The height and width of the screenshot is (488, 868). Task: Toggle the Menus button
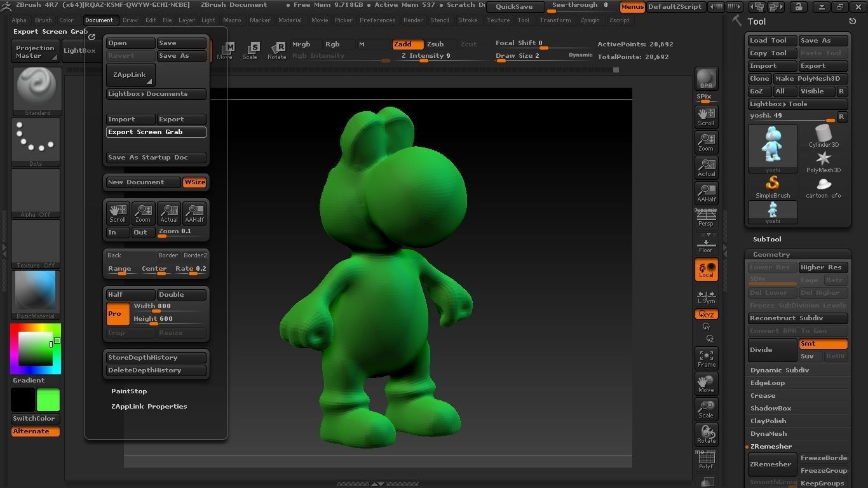tap(632, 7)
